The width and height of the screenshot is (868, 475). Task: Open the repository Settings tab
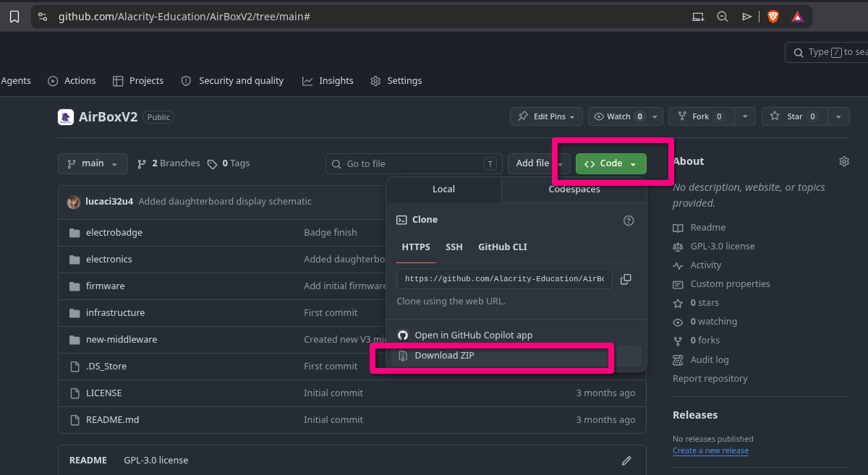(x=396, y=81)
